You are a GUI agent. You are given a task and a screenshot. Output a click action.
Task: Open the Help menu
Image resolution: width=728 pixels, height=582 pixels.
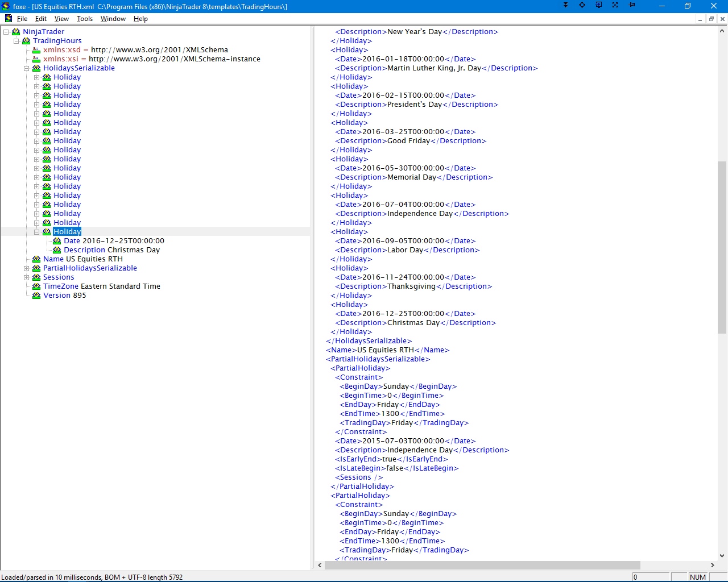140,19
